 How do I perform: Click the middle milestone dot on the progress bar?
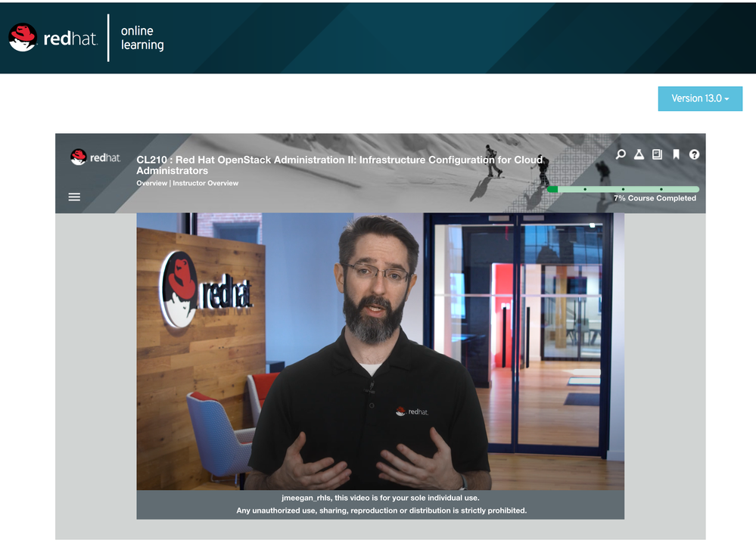tap(623, 189)
